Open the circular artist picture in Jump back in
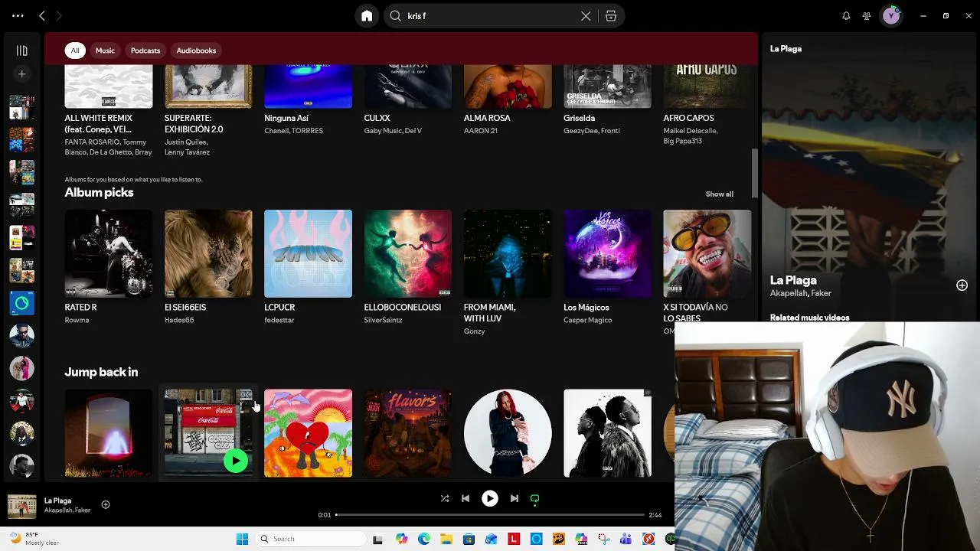The width and height of the screenshot is (980, 551). (x=508, y=433)
